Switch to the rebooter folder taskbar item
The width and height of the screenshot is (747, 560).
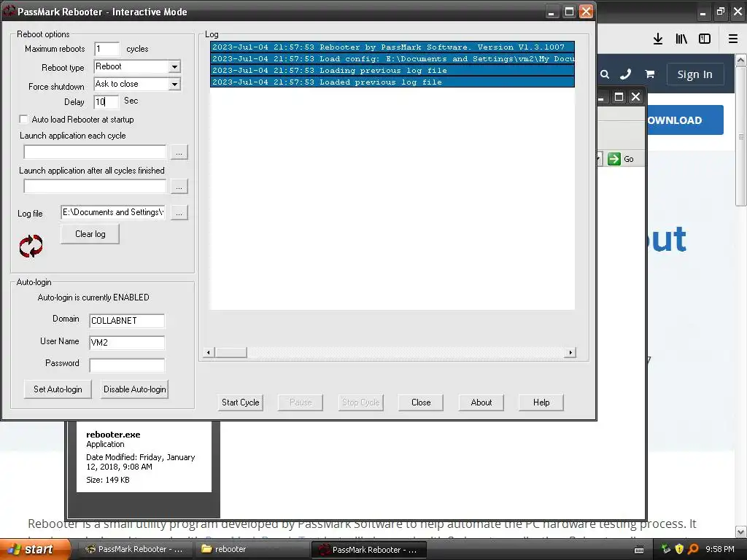point(252,549)
